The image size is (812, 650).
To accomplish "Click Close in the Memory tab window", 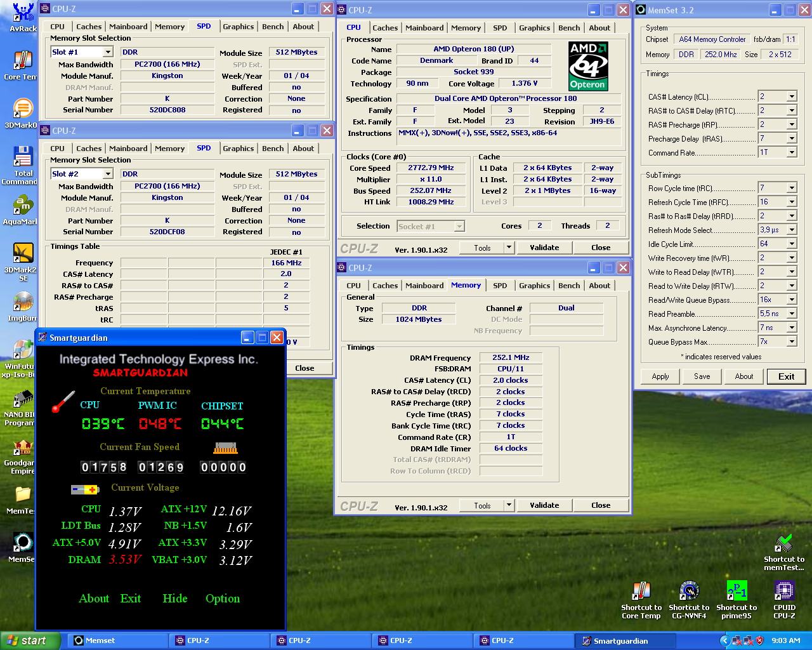I will [601, 505].
